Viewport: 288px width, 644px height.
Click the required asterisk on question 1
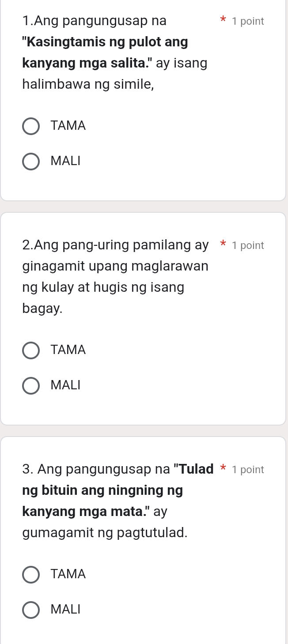tap(223, 20)
